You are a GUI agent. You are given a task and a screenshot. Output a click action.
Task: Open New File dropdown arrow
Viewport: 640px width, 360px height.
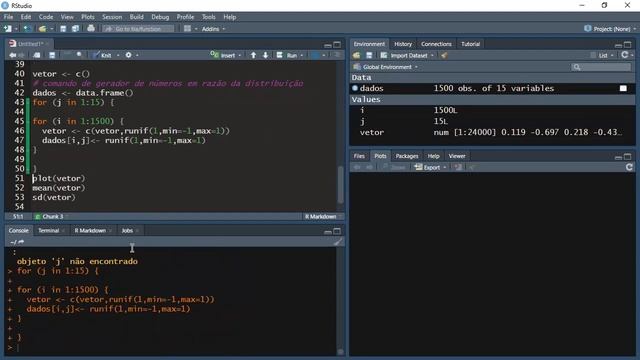(x=16, y=29)
